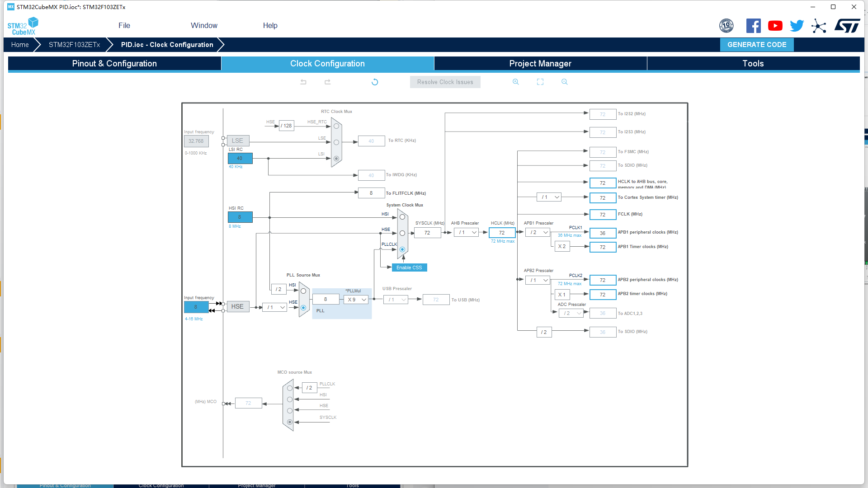
Task: Click the zoom out magnifier icon
Action: (x=565, y=82)
